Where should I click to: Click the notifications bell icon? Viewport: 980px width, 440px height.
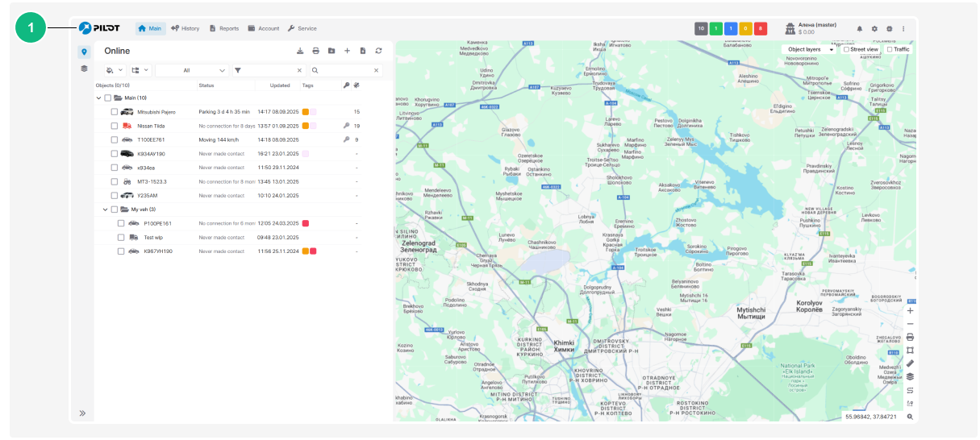coord(859,28)
